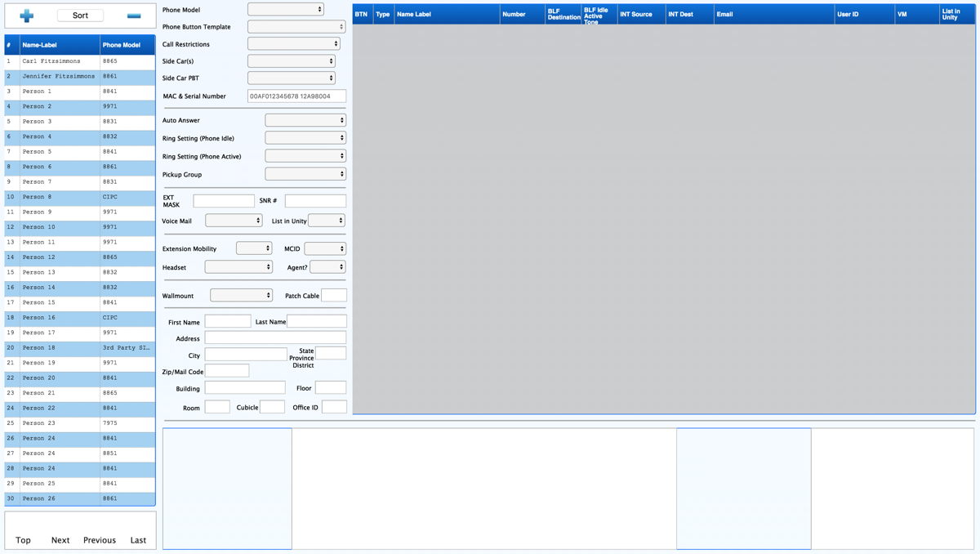980x554 pixels.
Task: Click the Phone Model column header
Action: [127, 45]
